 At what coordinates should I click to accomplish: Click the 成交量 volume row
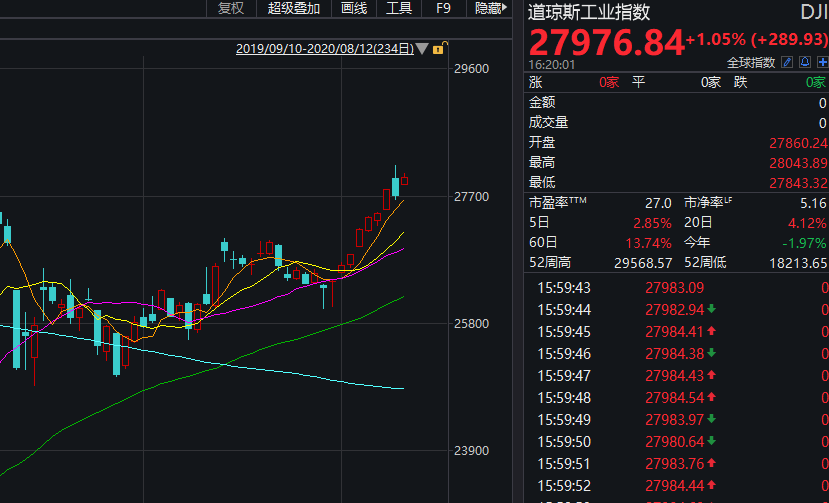click(x=677, y=123)
